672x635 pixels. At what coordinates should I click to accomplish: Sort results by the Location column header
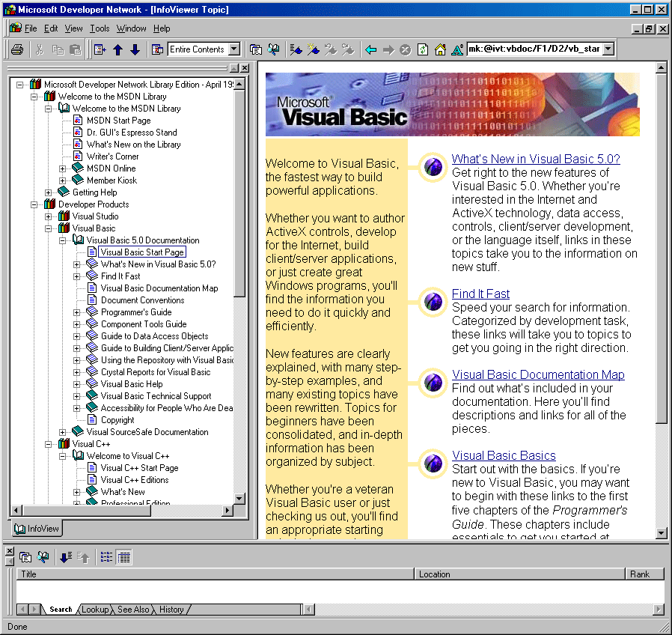[x=520, y=574]
